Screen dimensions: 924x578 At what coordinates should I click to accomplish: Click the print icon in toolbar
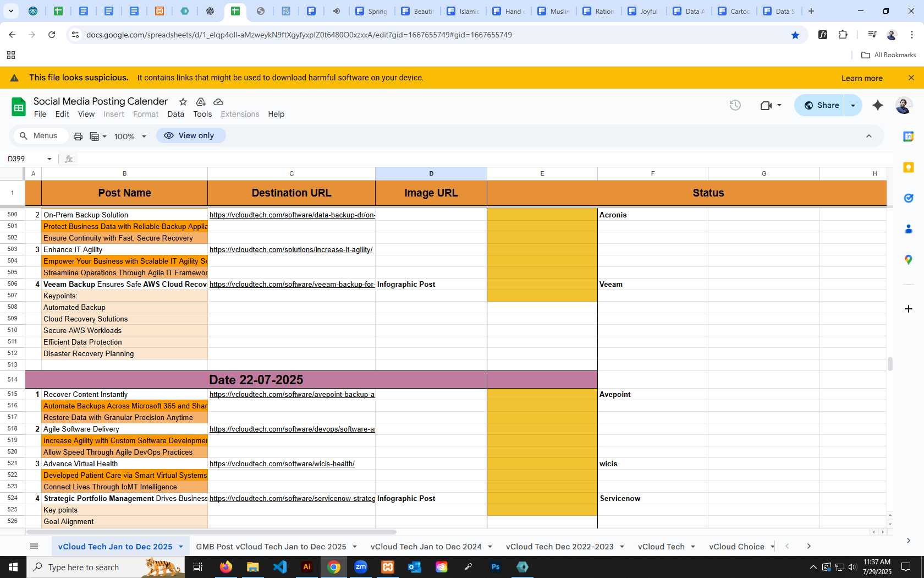coord(78,136)
